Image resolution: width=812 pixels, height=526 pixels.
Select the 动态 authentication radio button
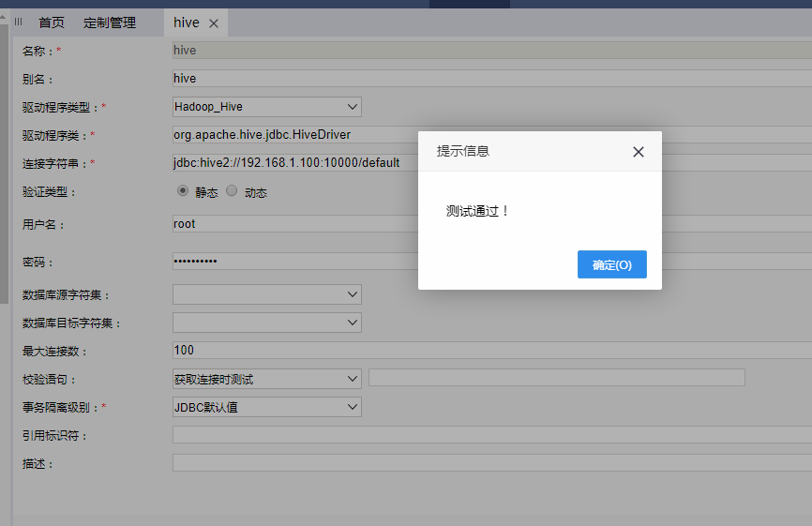pyautogui.click(x=232, y=190)
